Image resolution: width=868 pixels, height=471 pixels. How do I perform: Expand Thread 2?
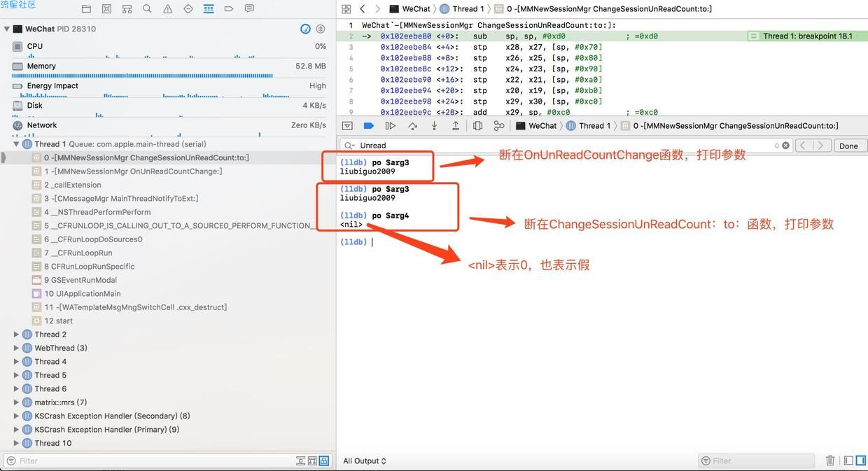pos(16,335)
